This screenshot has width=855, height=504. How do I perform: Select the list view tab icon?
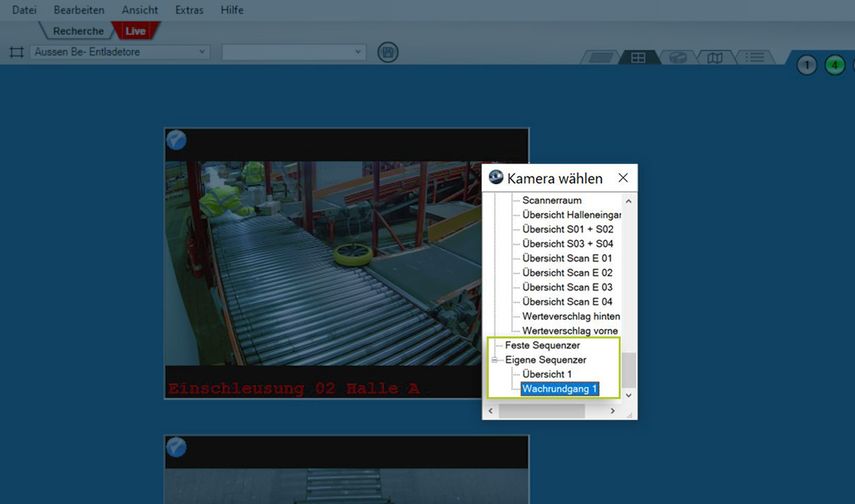click(x=755, y=58)
